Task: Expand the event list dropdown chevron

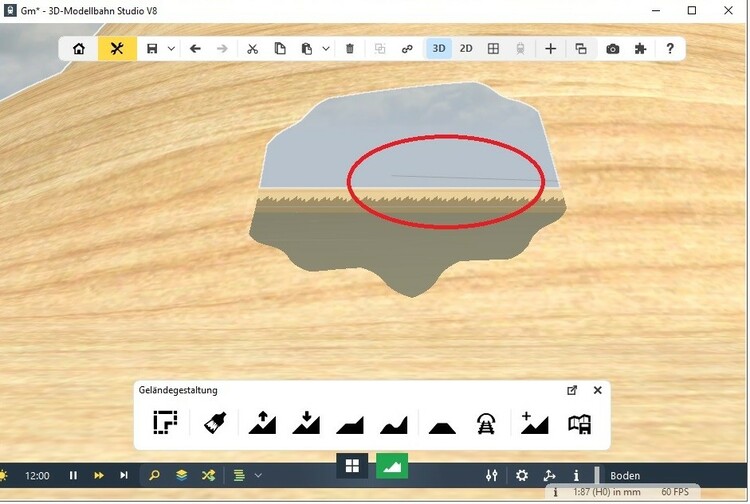Action: click(258, 475)
